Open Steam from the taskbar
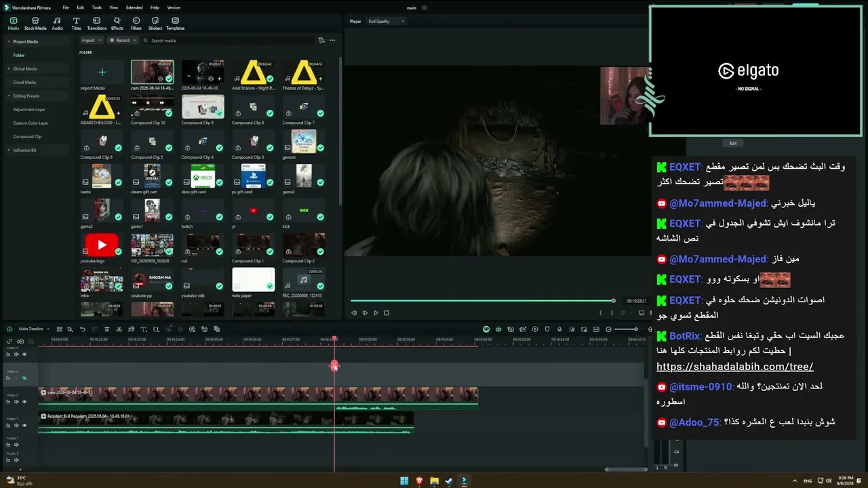Image resolution: width=868 pixels, height=488 pixels. (448, 481)
